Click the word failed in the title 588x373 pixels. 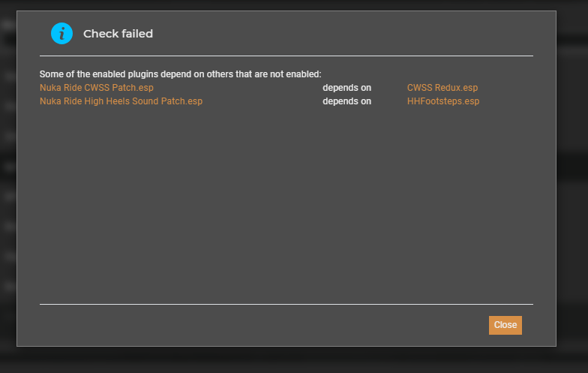[136, 34]
